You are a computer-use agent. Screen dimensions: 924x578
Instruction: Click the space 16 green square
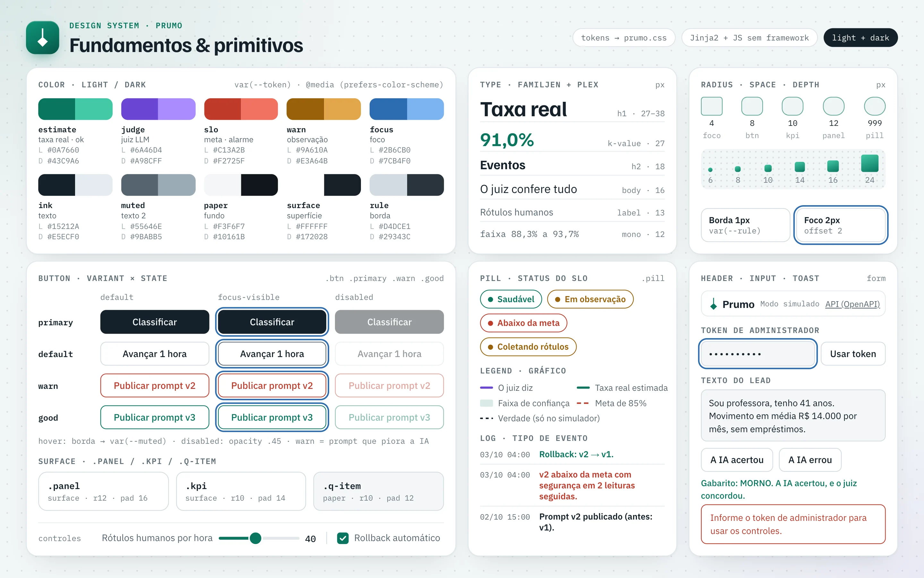(x=833, y=166)
